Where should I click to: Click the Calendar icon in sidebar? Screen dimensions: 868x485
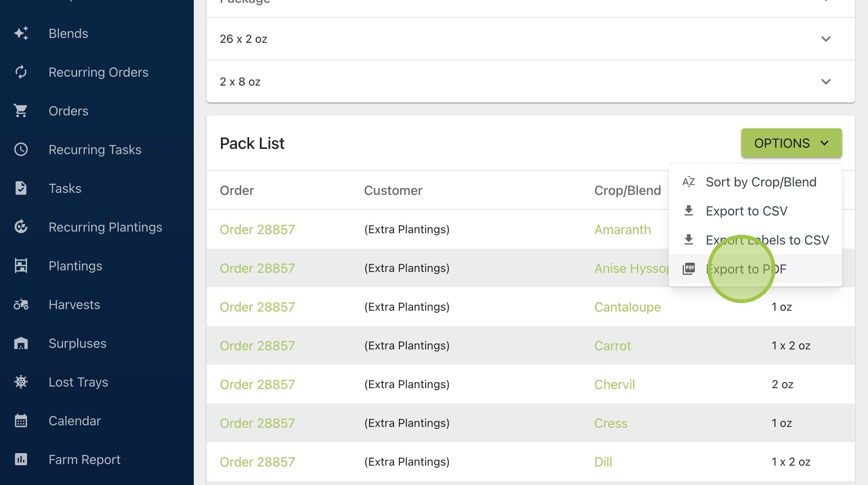pos(21,421)
